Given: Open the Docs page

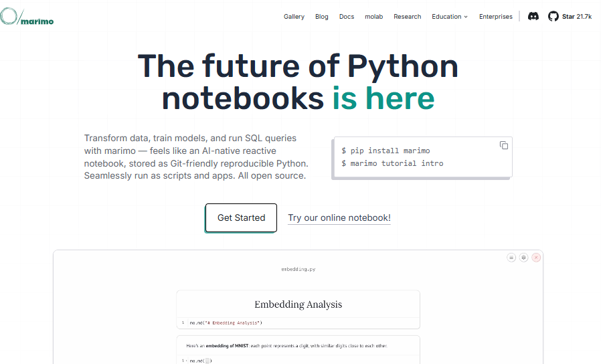Looking at the screenshot, I should [347, 17].
